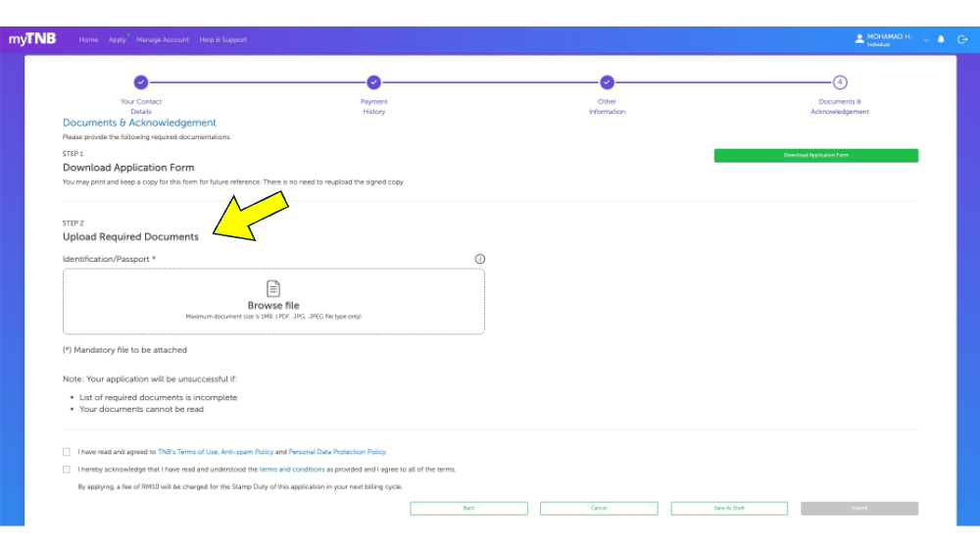Open Help & Support menu
The width and height of the screenshot is (980, 552).
click(222, 40)
